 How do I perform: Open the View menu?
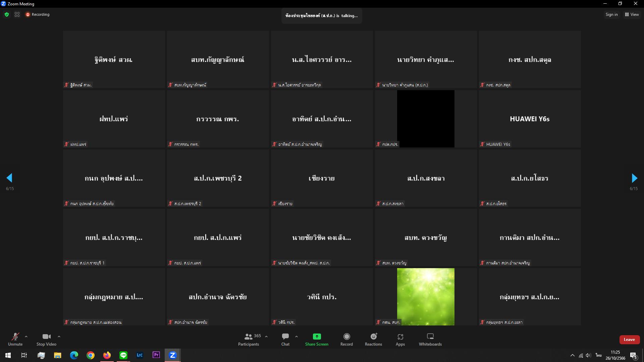[x=632, y=14]
